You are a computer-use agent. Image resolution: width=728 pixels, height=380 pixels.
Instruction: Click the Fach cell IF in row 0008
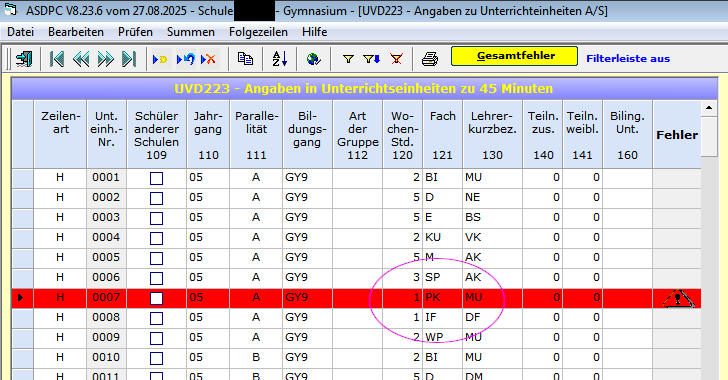[x=442, y=318]
